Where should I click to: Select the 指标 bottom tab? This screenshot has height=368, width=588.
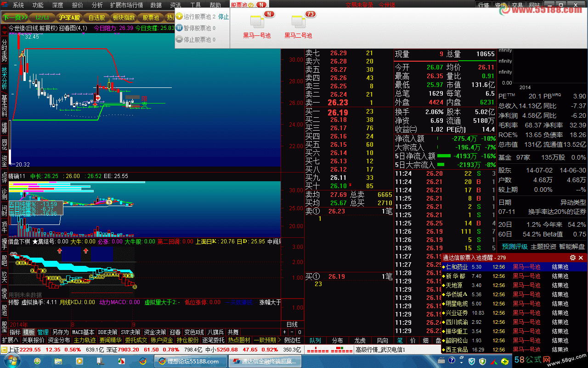click(15, 332)
